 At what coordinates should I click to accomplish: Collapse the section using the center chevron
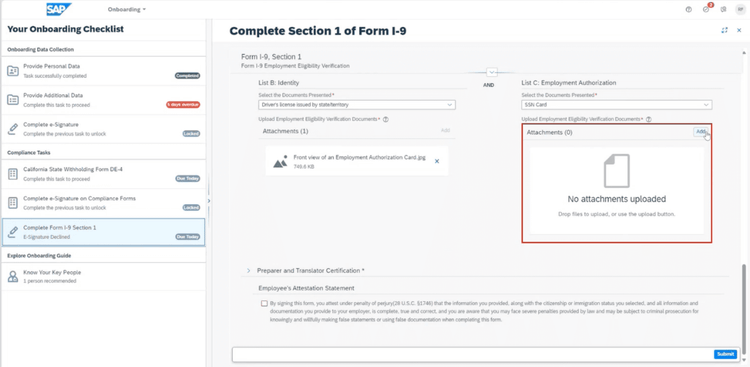[x=492, y=72]
